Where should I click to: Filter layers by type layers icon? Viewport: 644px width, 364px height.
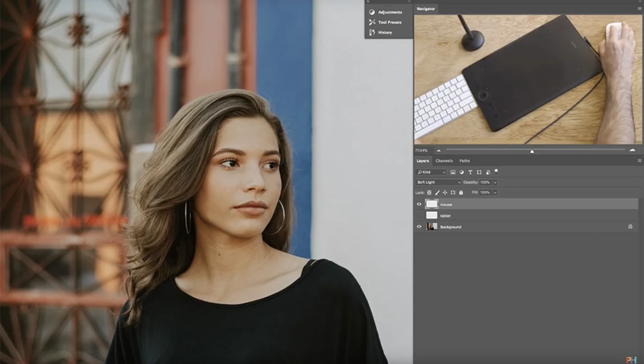(x=470, y=172)
